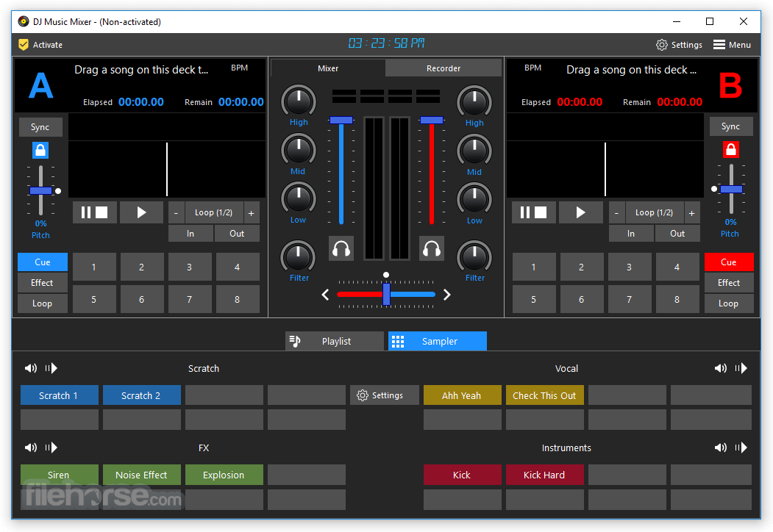Click the red pitch lock icon on deck B
773x532 pixels.
[730, 149]
